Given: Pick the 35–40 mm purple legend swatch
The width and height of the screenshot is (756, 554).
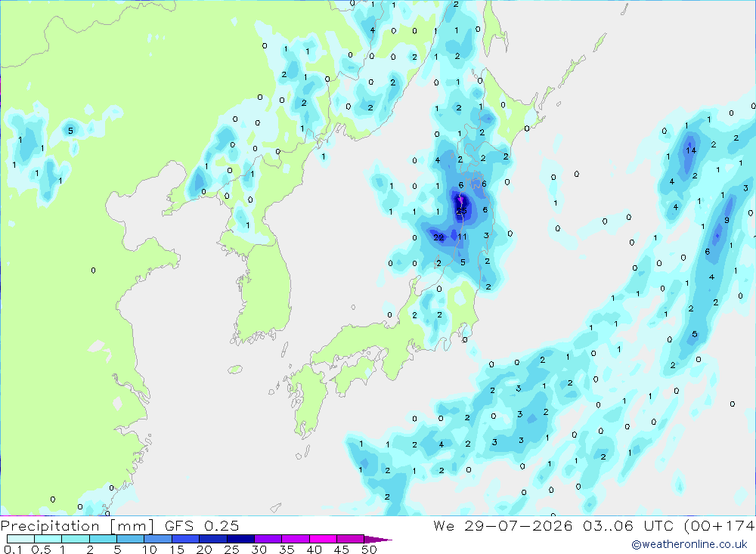Looking at the screenshot, I should click(x=295, y=539).
